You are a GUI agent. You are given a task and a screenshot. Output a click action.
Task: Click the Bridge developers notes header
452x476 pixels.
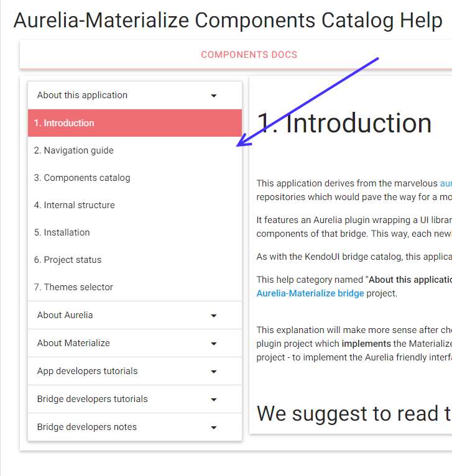(86, 427)
